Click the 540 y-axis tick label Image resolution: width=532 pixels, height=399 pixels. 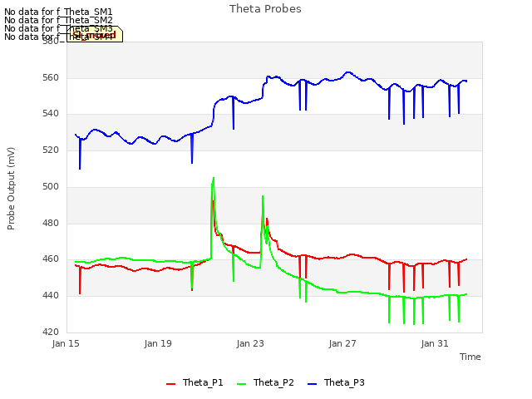(x=51, y=114)
